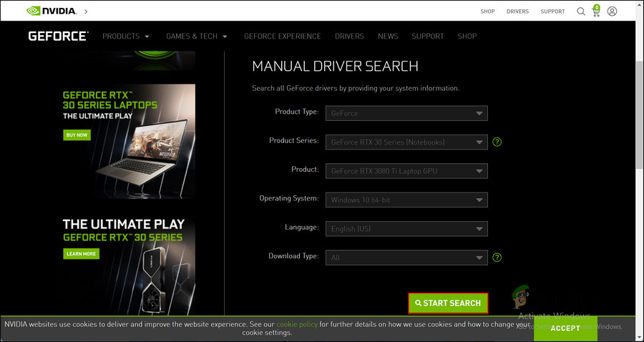Open Drivers in GeForce navigation bar
Viewport: 644px width, 342px height.
click(349, 36)
